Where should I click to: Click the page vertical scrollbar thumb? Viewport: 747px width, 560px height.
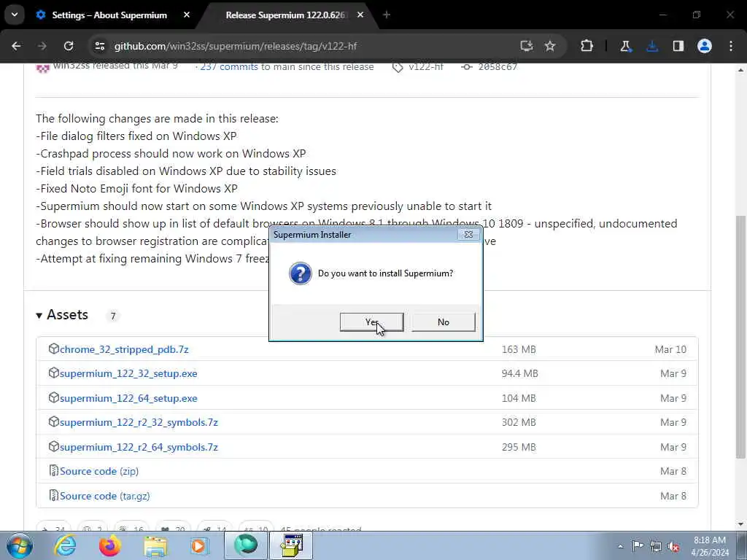point(740,337)
